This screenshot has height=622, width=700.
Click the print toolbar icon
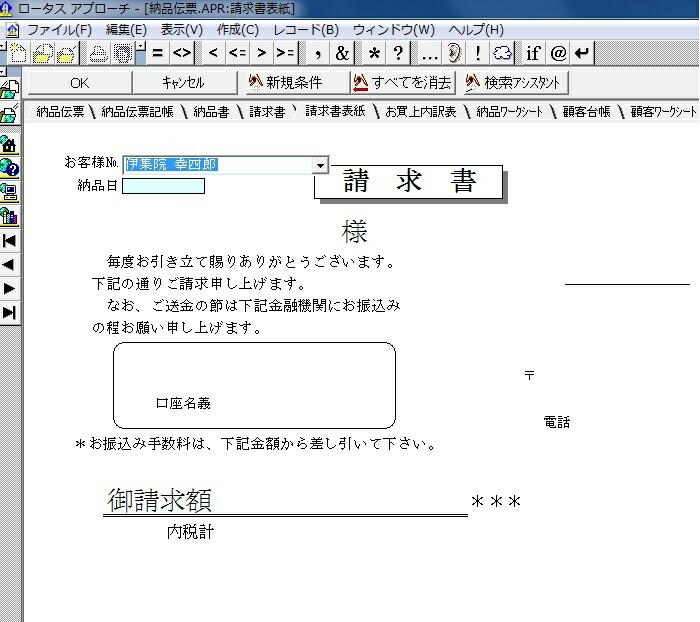point(99,53)
